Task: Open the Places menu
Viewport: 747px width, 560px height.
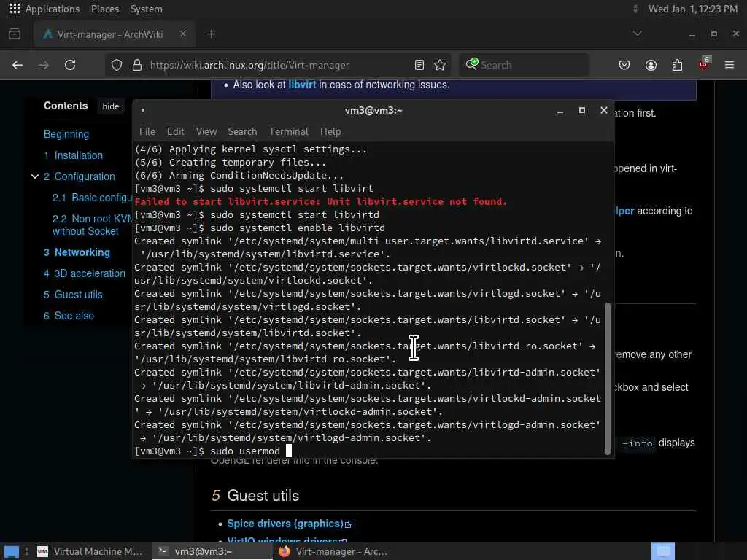Action: [105, 9]
